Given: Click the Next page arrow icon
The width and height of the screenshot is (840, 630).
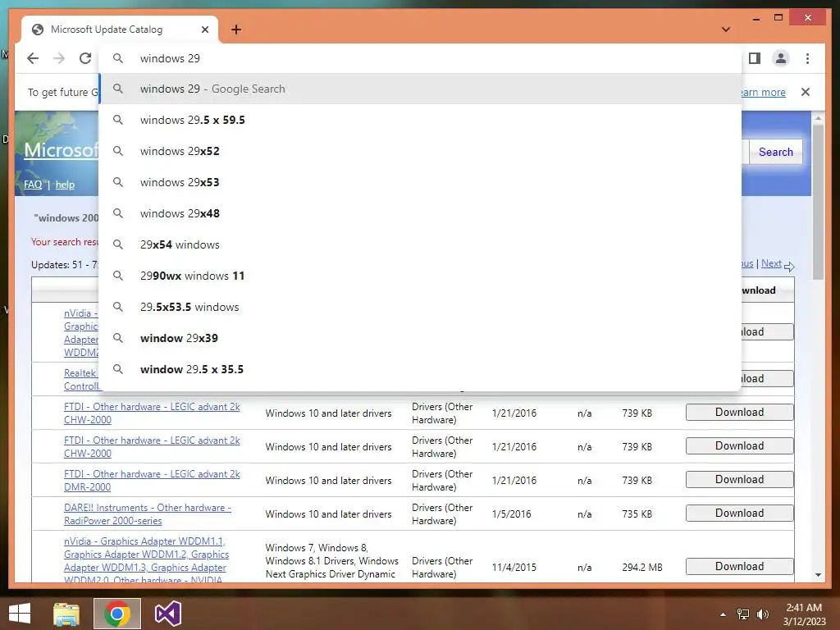Looking at the screenshot, I should 789,266.
